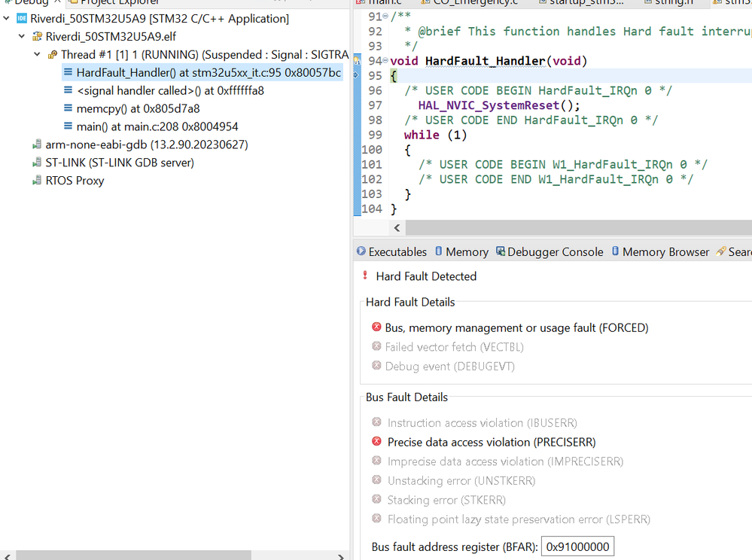This screenshot has width=752, height=560.
Task: Switch to the Debugger Console tab
Action: click(550, 251)
